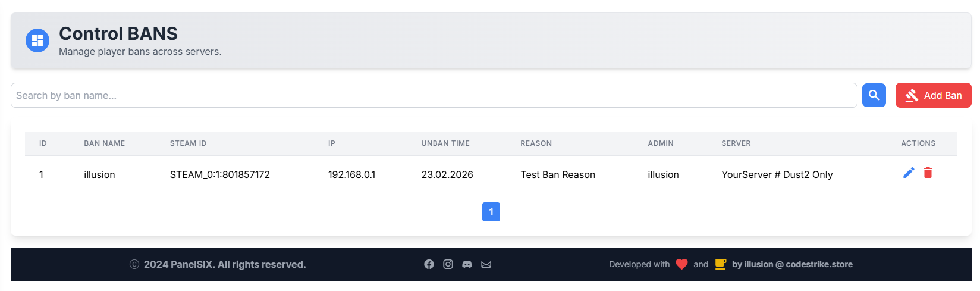The height and width of the screenshot is (291, 980).
Task: Focus the Search by ban name field
Action: 434,95
